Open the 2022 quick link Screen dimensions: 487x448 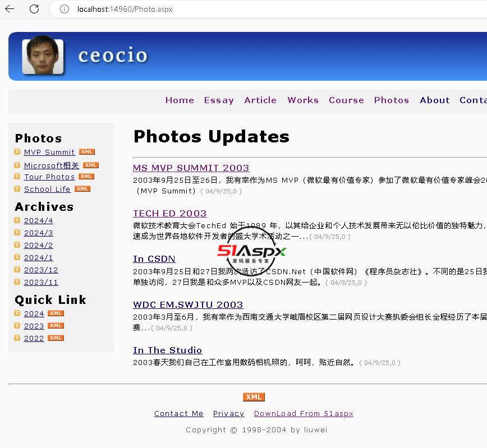tap(34, 339)
